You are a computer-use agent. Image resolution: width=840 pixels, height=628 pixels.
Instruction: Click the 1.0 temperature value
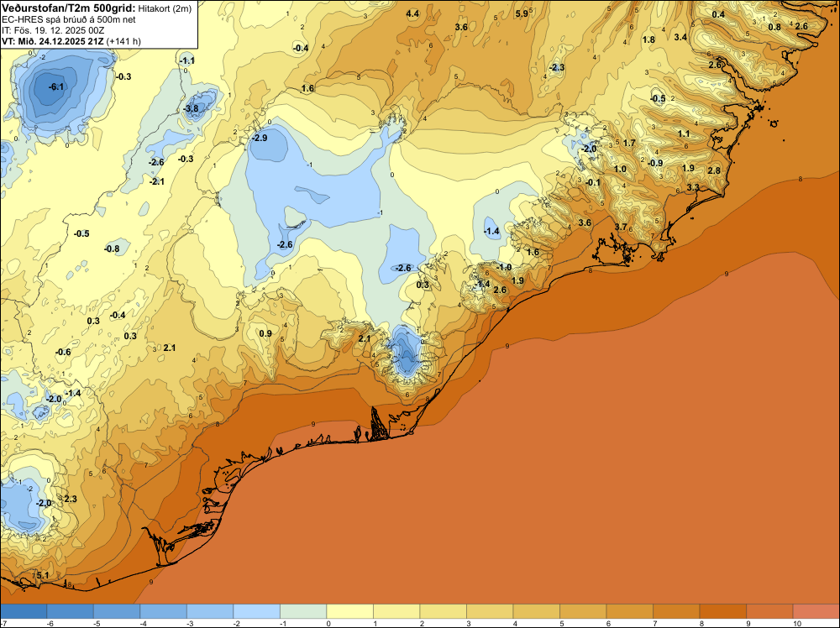coord(620,170)
